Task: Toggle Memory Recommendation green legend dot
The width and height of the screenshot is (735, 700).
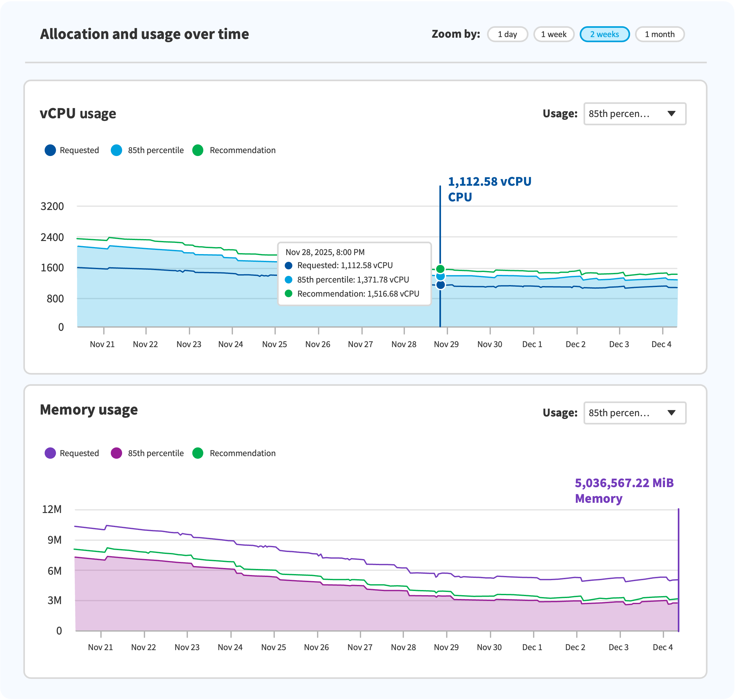Action: pyautogui.click(x=198, y=453)
